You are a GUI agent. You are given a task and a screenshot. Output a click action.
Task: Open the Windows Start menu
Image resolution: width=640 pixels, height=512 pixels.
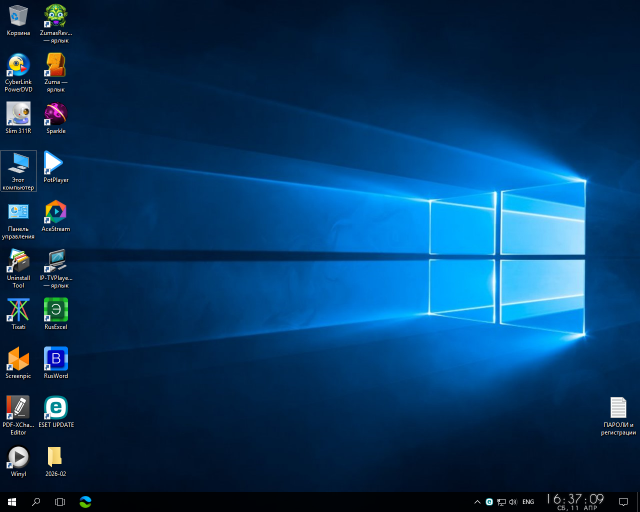pyautogui.click(x=12, y=502)
